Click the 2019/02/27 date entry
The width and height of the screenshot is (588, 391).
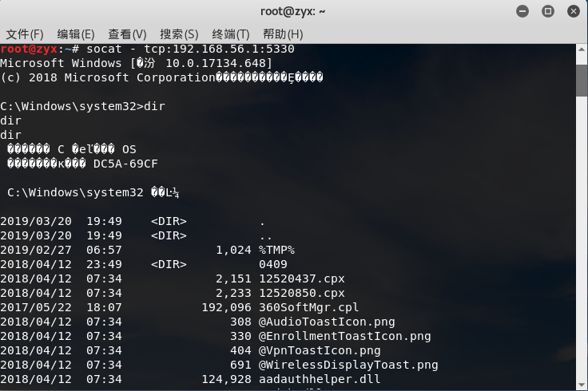coord(36,250)
